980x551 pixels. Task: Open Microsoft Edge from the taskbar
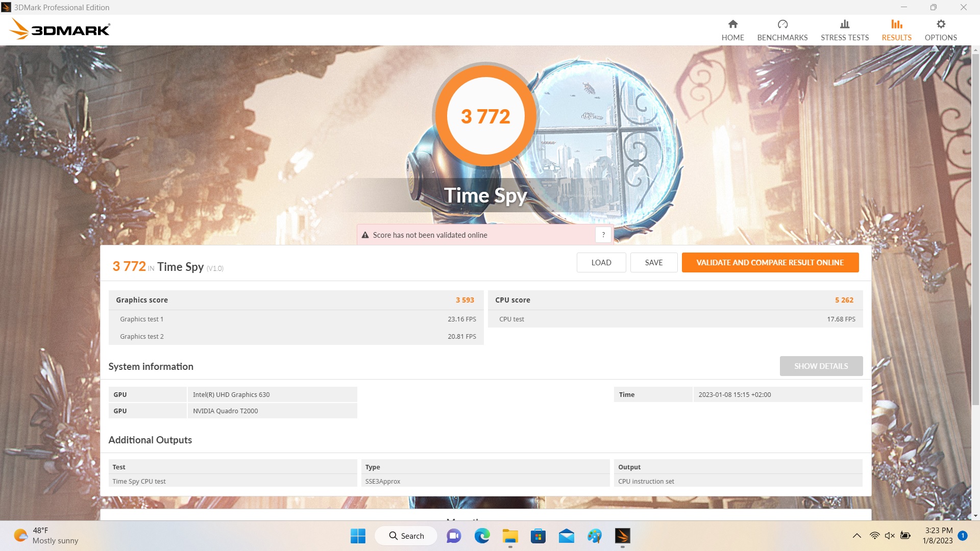(x=482, y=536)
